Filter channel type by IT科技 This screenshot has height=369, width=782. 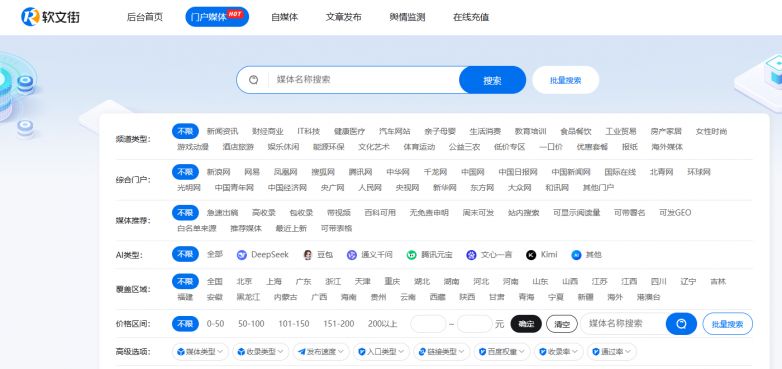point(309,132)
